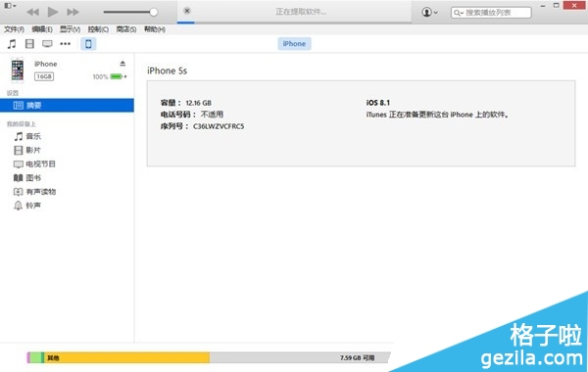
Task: Show more libraries via three dots icon
Action: point(66,44)
